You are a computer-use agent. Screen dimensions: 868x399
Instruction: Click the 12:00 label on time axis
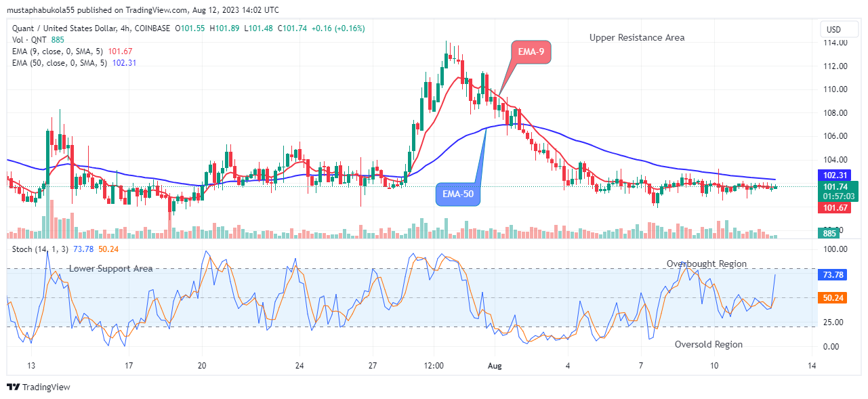(x=434, y=366)
